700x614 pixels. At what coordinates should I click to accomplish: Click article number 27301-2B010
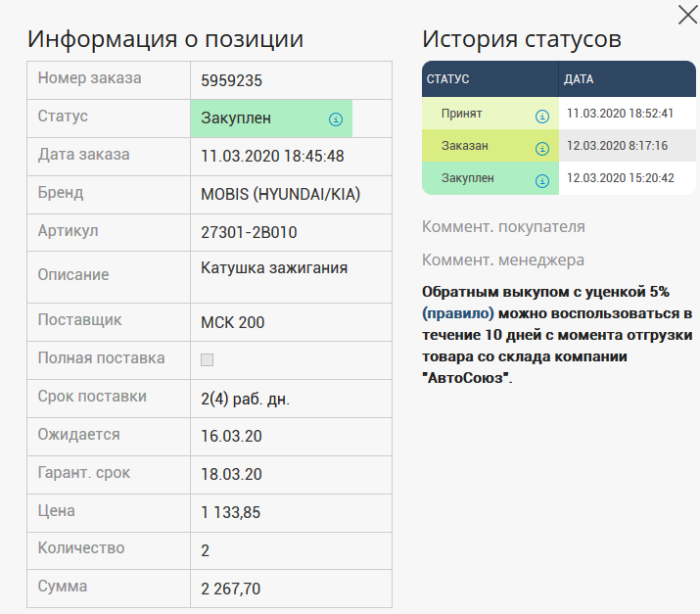point(249,232)
